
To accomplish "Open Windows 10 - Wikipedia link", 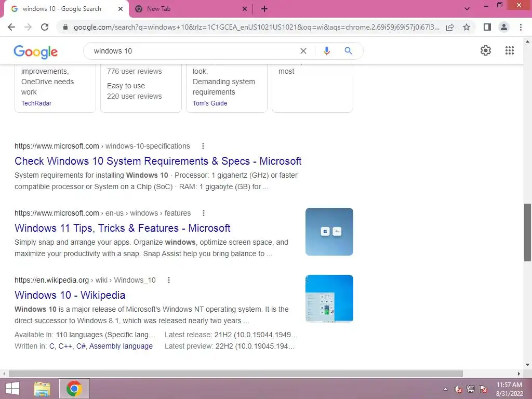I will click(x=70, y=295).
